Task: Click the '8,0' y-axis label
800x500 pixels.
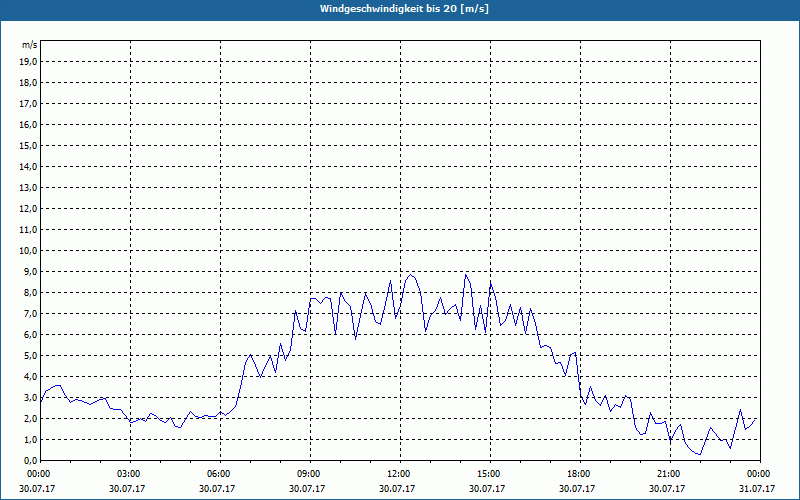Action: click(x=30, y=293)
